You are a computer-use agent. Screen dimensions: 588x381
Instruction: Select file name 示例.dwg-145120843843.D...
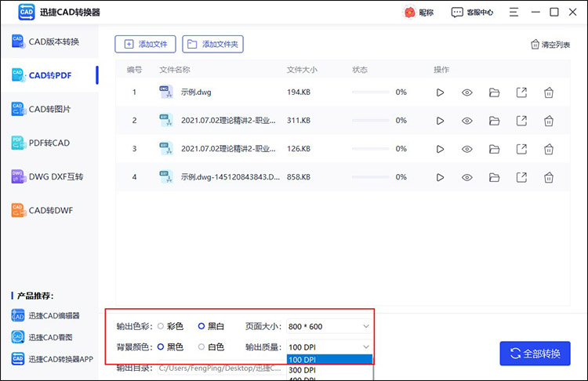click(x=230, y=177)
